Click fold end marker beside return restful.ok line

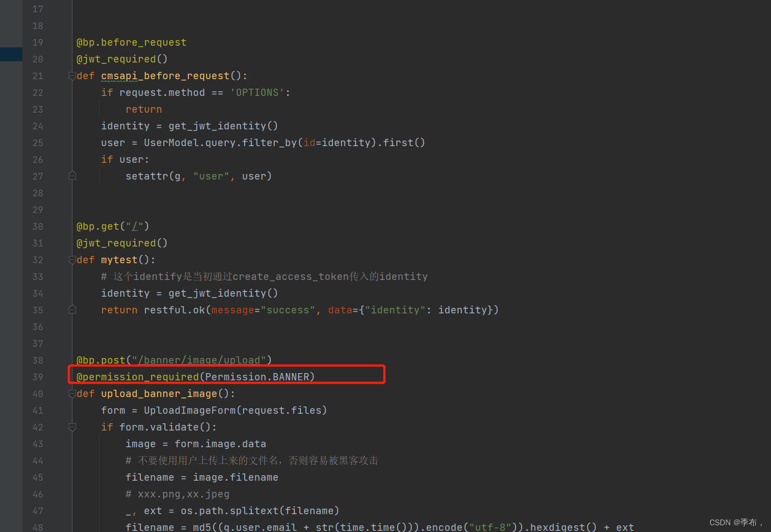72,310
